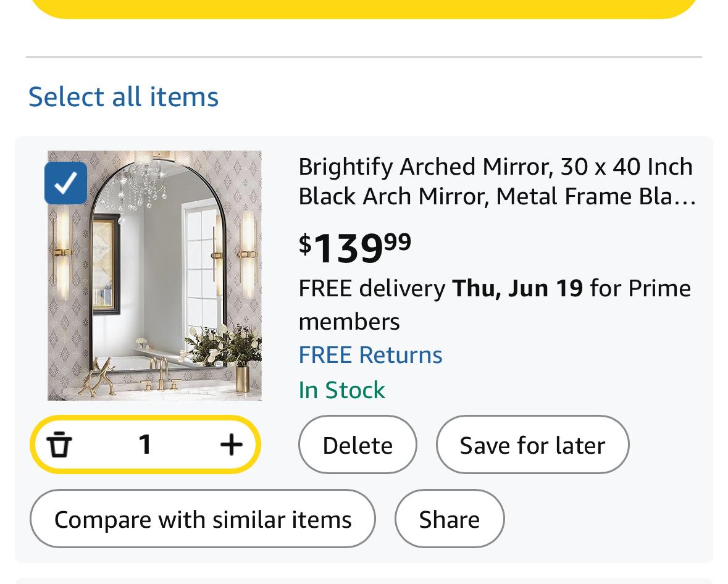Increase quantity with the plus icon

231,444
